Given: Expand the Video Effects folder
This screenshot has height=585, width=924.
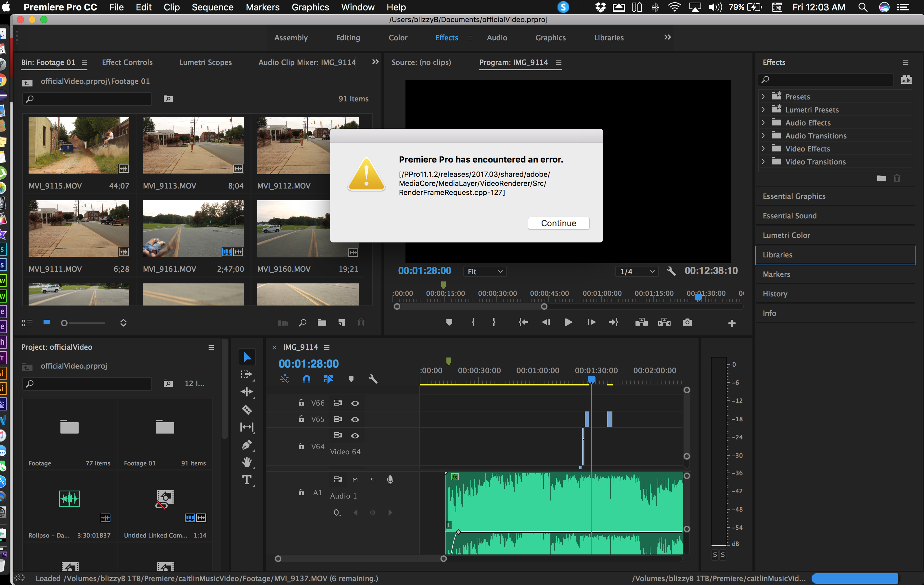Looking at the screenshot, I should click(x=763, y=149).
